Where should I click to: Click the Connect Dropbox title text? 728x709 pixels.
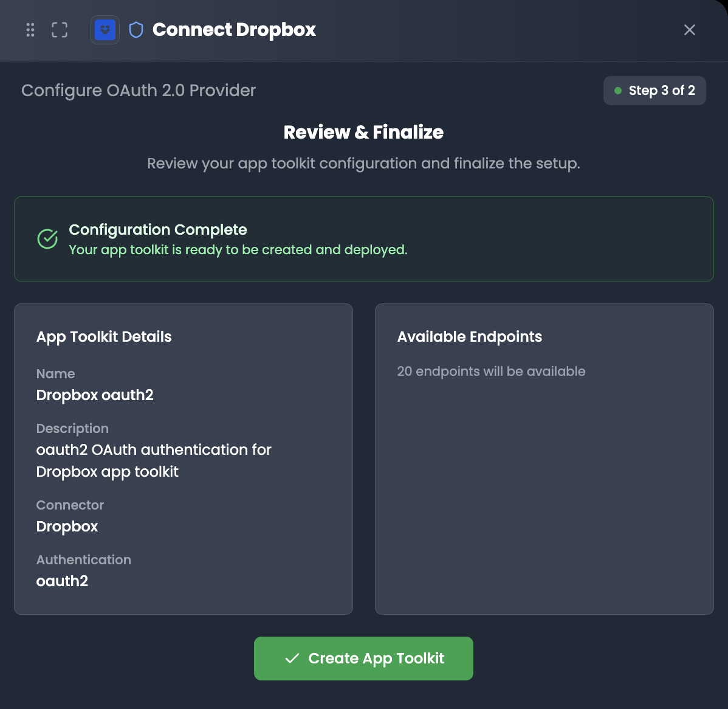[234, 30]
